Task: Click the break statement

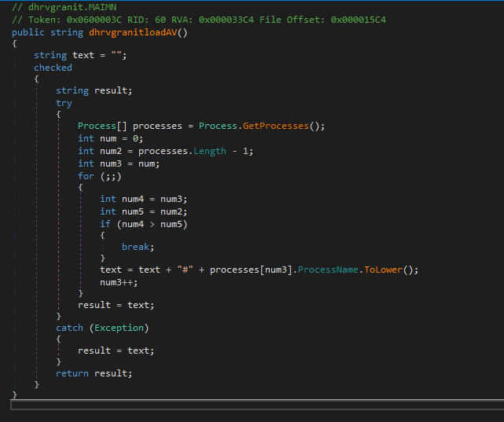Action: coord(138,247)
